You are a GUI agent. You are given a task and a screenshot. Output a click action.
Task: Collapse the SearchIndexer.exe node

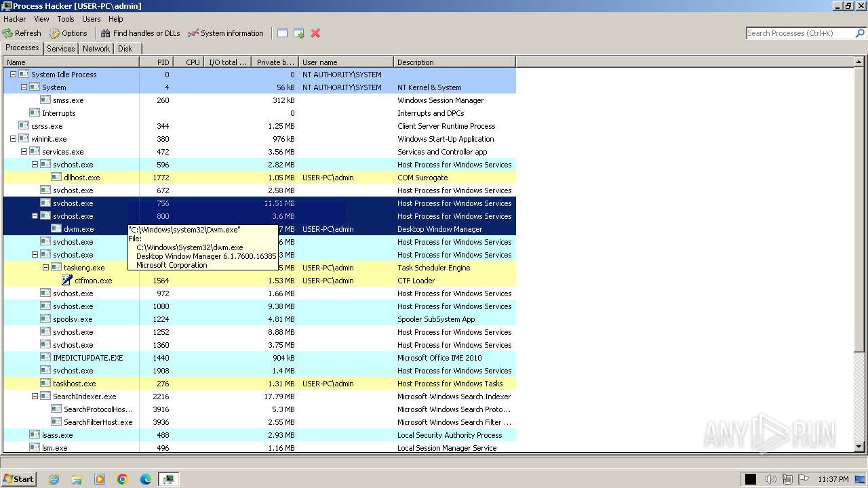tap(35, 396)
